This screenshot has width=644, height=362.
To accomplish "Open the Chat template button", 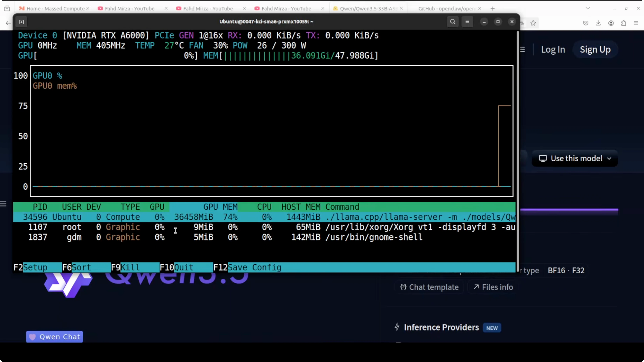I will tap(429, 287).
